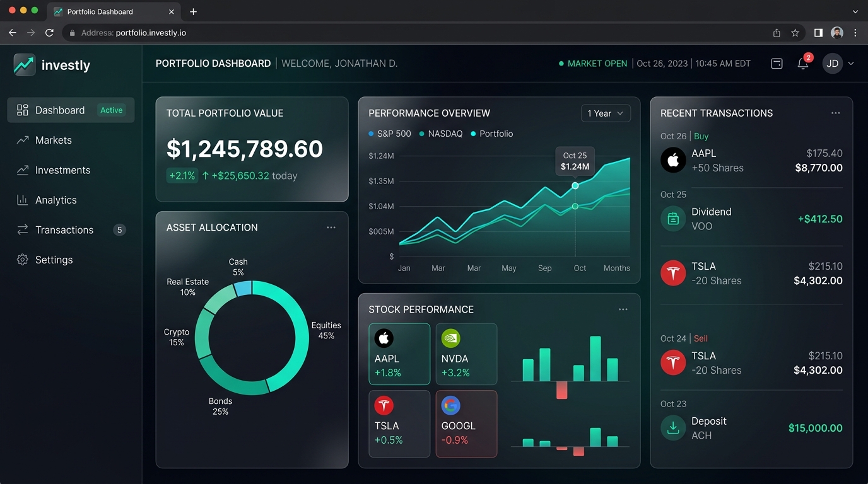This screenshot has width=868, height=484.
Task: Toggle browser side panel button
Action: pos(818,33)
